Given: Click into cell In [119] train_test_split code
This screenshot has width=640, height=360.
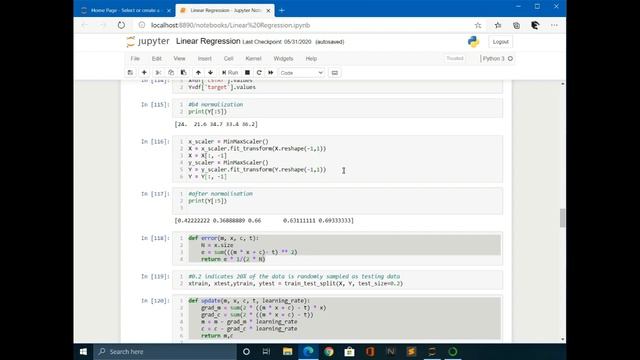Looking at the screenshot, I should pyautogui.click(x=338, y=280).
